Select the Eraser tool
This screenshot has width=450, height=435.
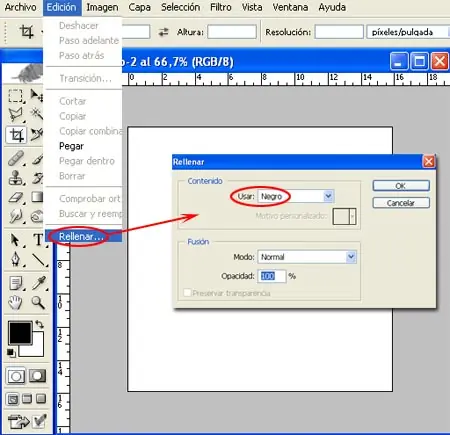click(15, 197)
